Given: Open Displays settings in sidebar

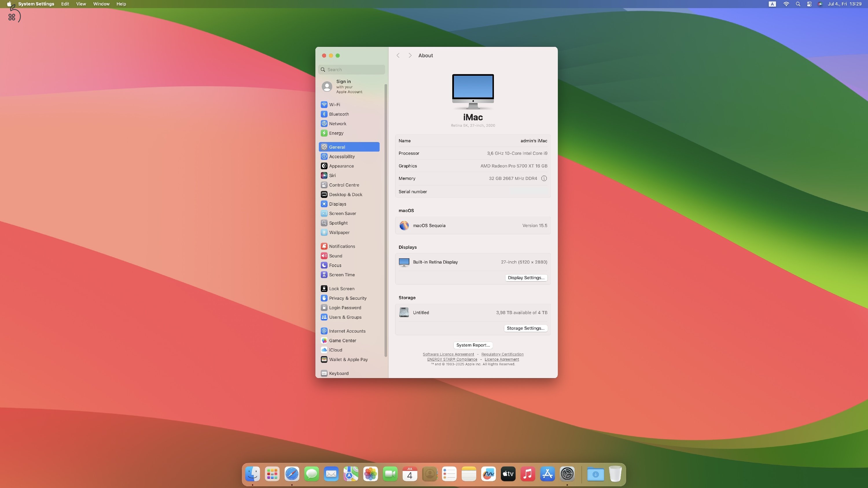Looking at the screenshot, I should pyautogui.click(x=349, y=204).
